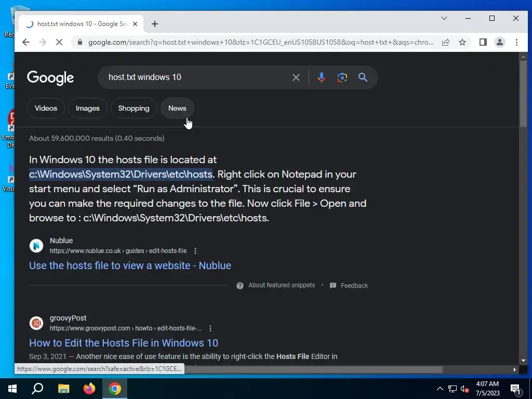Click the About 59,600,000 results text

click(x=97, y=138)
